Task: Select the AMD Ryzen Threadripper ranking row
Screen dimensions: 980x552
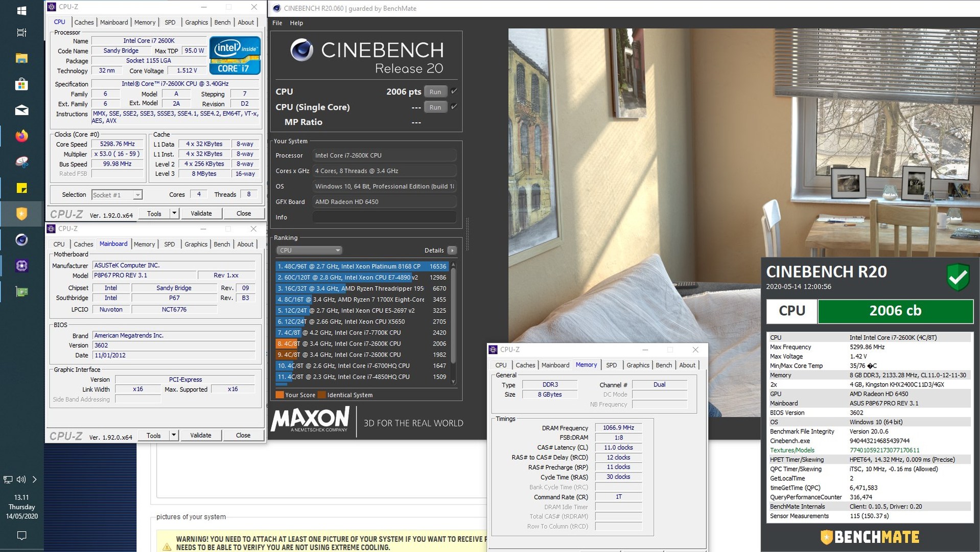Action: point(362,289)
